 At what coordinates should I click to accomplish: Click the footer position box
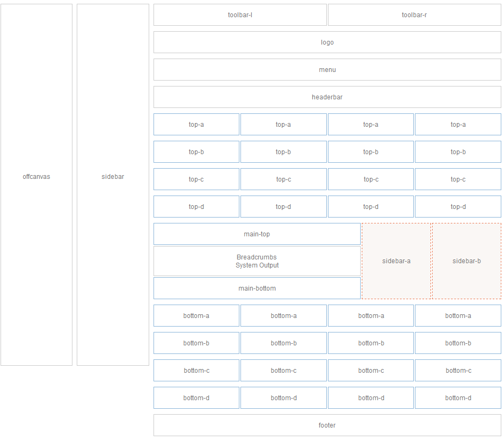(327, 425)
